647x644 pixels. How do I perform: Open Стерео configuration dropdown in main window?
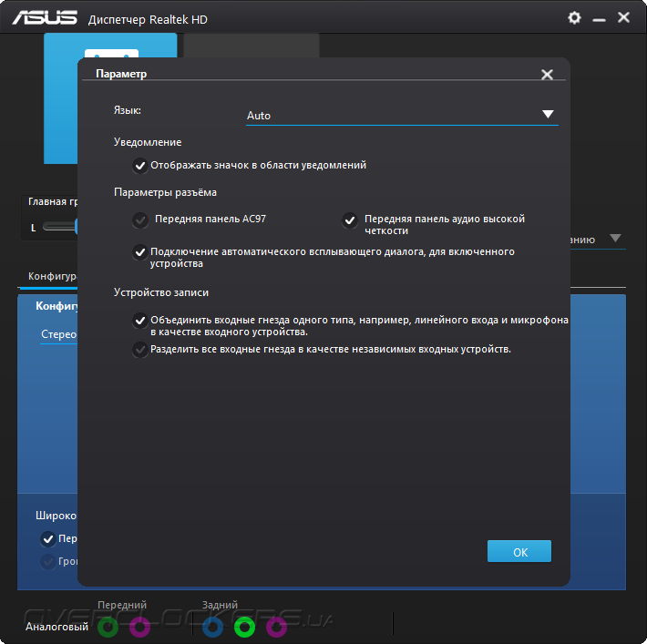pyautogui.click(x=58, y=334)
